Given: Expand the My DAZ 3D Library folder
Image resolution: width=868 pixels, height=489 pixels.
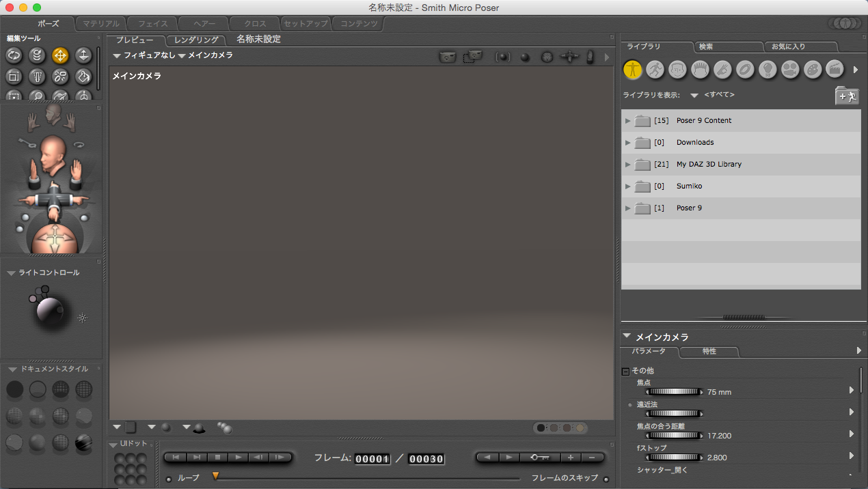Looking at the screenshot, I should (x=628, y=165).
